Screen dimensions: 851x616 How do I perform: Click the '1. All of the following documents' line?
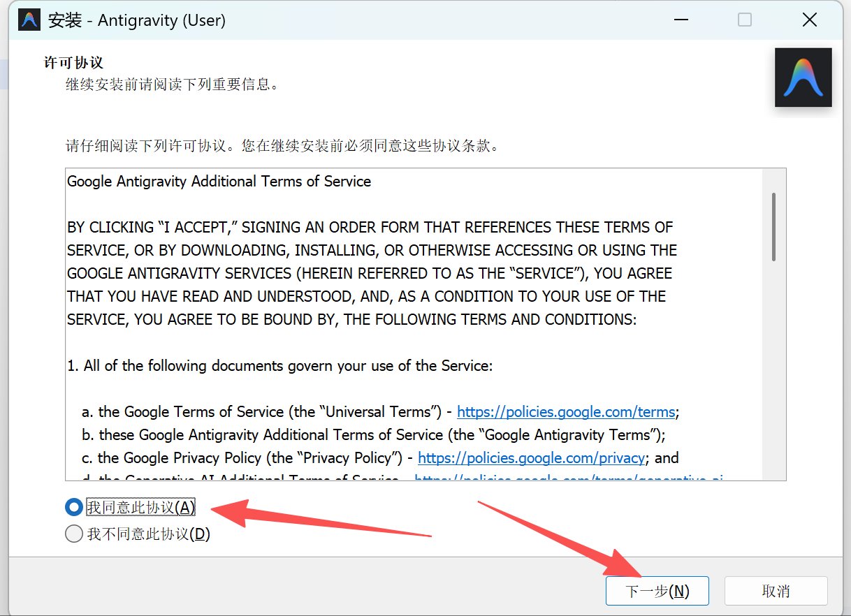pos(280,366)
